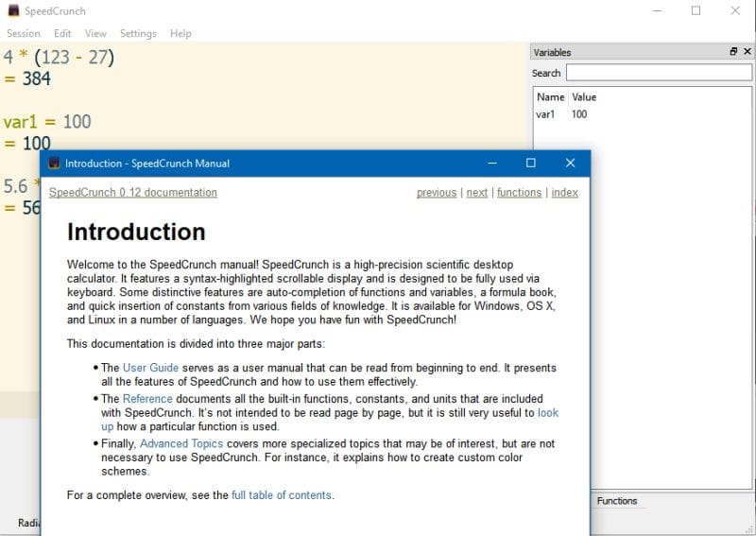Select var1 in the Variables list
756x536 pixels.
point(545,114)
